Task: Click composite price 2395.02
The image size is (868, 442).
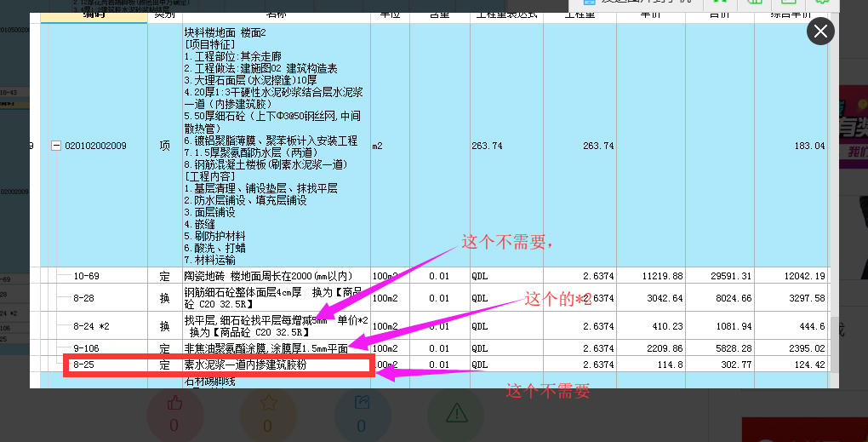Action: (x=807, y=348)
